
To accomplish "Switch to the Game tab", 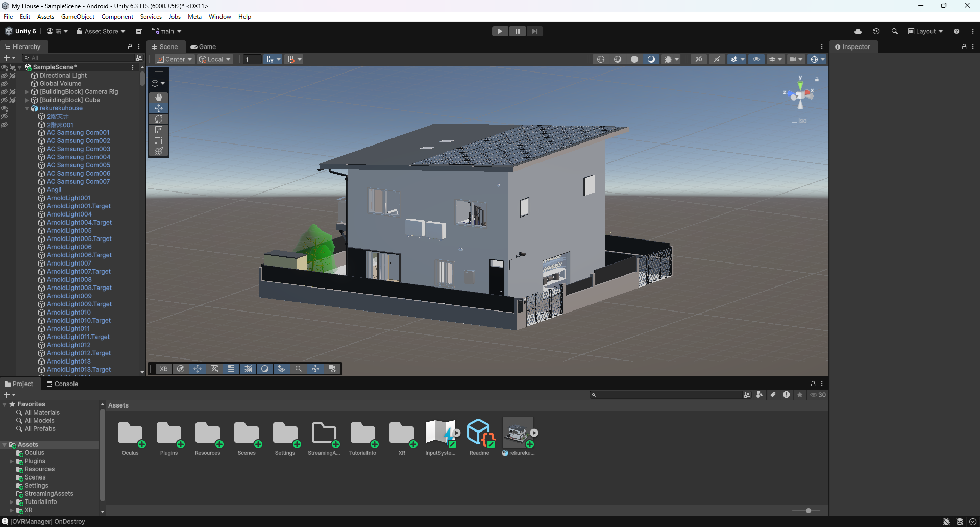I will [203, 46].
